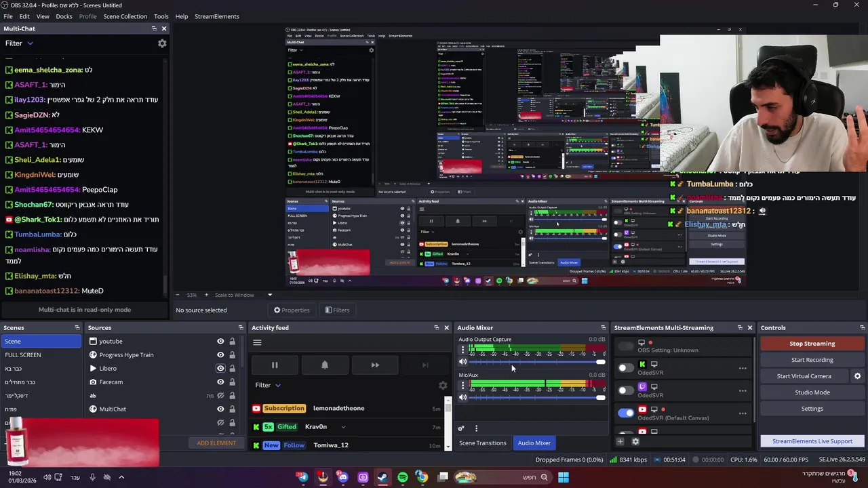868x488 pixels.
Task: Unlock the youtube source lock icon
Action: pos(232,342)
